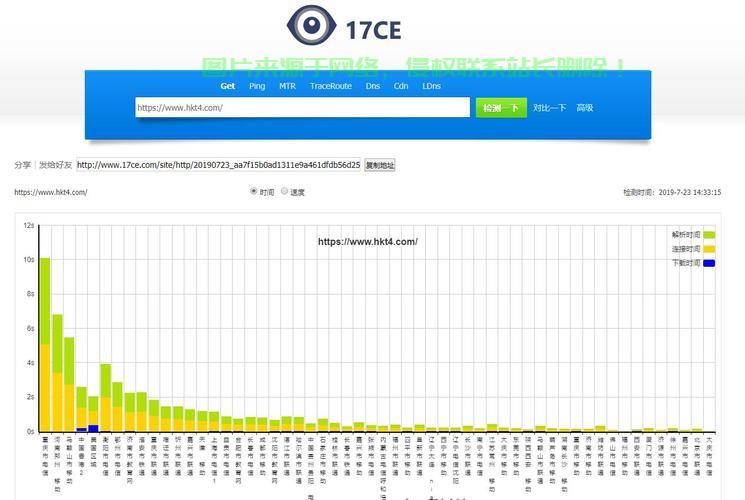Open the 高级 advanced options link
This screenshot has width=745, height=500.
click(x=585, y=108)
